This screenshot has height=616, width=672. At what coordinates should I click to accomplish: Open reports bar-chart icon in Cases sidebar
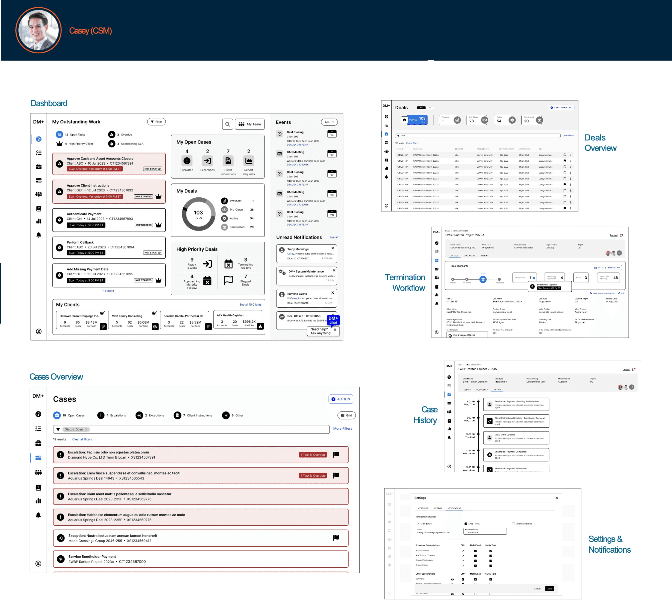(x=38, y=501)
